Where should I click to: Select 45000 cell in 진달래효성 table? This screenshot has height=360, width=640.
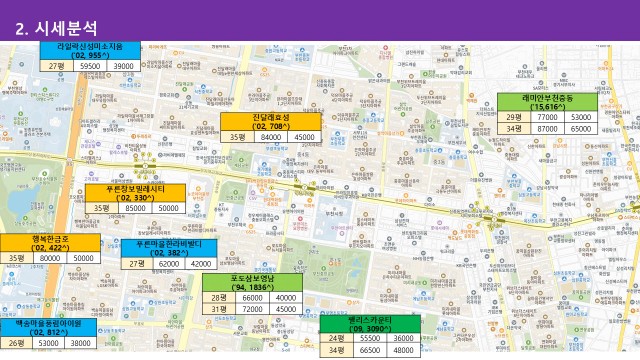pyautogui.click(x=304, y=137)
